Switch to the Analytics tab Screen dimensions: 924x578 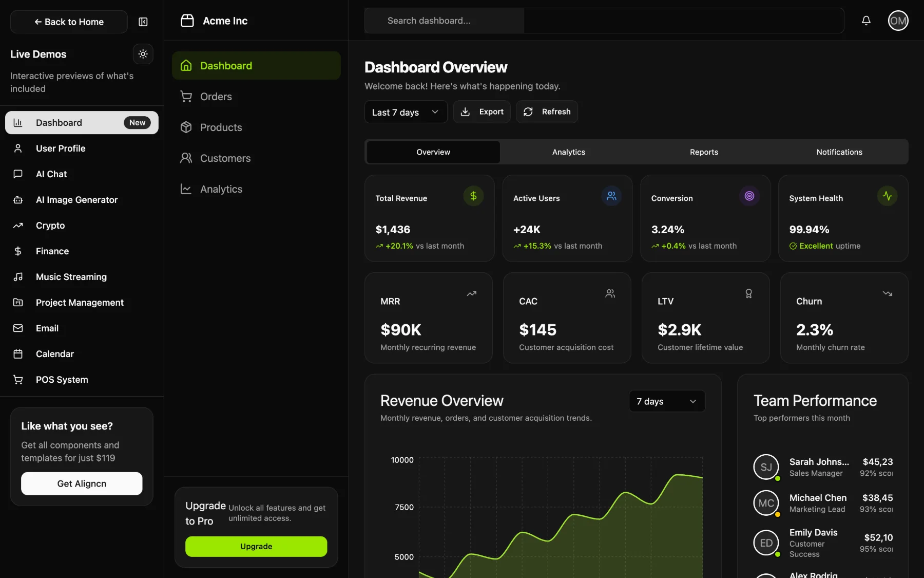[569, 152]
